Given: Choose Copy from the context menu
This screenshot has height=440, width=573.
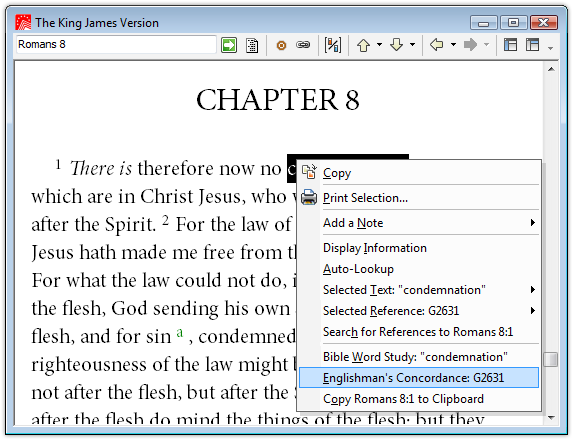Looking at the screenshot, I should pyautogui.click(x=419, y=172).
